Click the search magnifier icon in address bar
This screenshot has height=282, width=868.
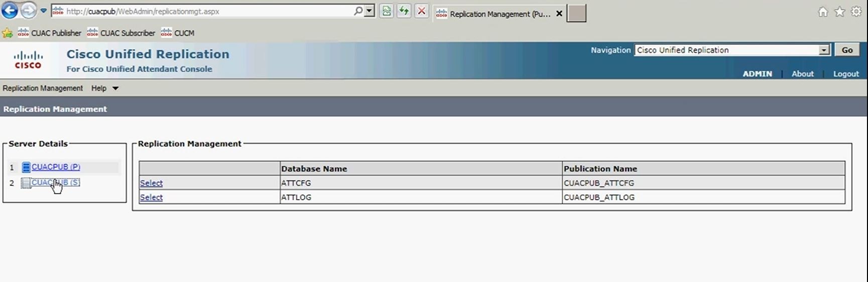(358, 11)
